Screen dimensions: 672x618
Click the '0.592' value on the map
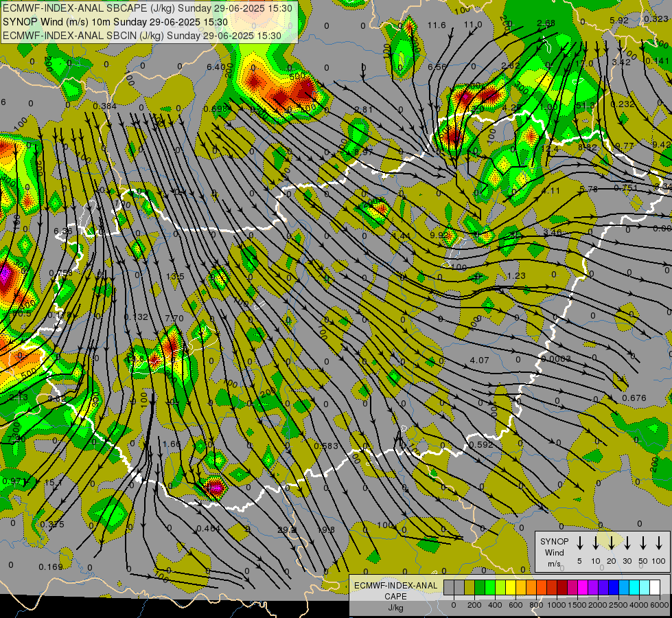481,445
